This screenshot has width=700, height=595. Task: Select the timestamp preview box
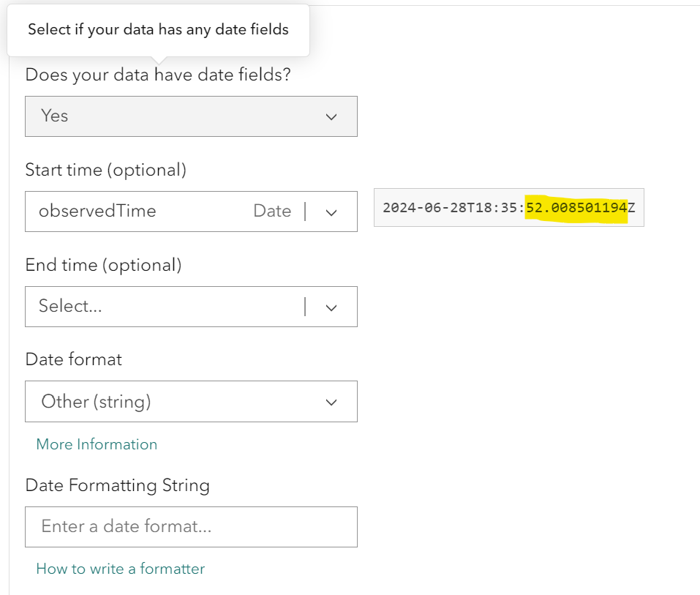508,208
